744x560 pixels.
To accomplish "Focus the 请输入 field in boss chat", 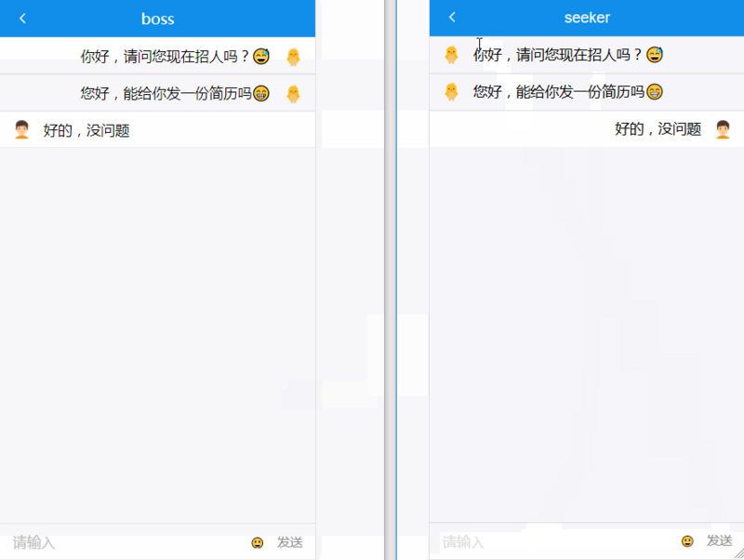I will coord(124,542).
